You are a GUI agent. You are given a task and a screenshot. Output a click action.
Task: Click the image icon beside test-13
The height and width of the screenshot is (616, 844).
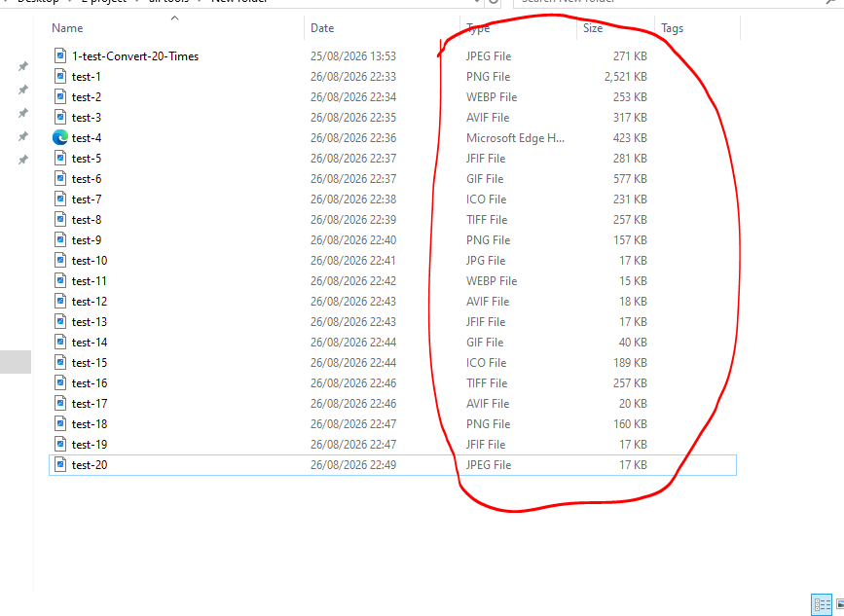coord(60,322)
